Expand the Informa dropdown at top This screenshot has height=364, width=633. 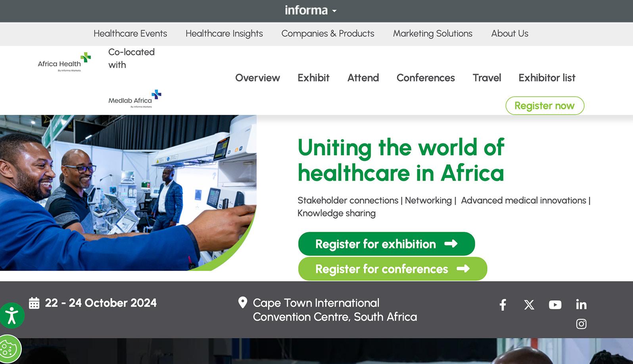311,10
